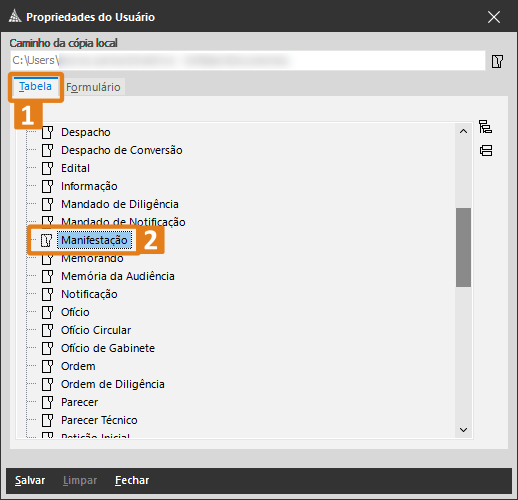Click collapse all tree icon

click(x=486, y=151)
